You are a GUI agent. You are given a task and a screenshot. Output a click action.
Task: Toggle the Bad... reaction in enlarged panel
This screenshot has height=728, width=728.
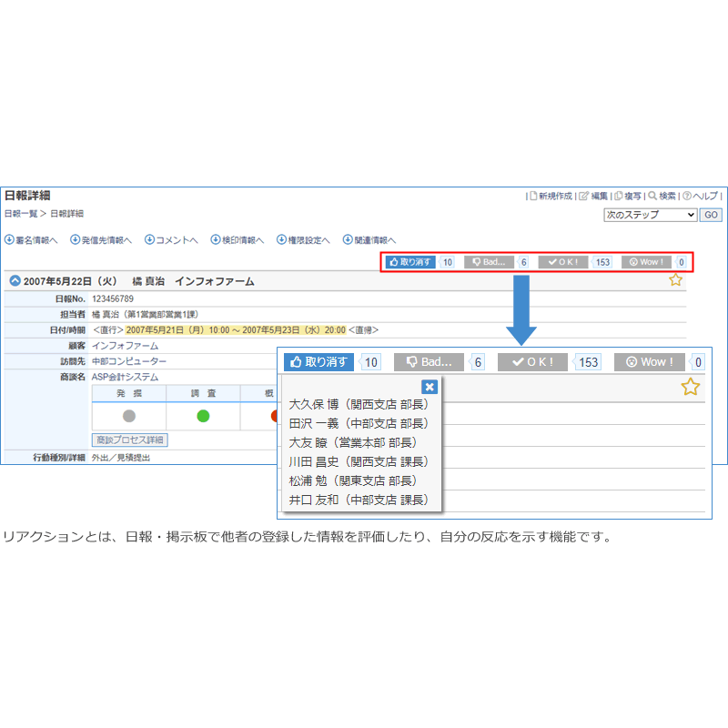click(429, 362)
